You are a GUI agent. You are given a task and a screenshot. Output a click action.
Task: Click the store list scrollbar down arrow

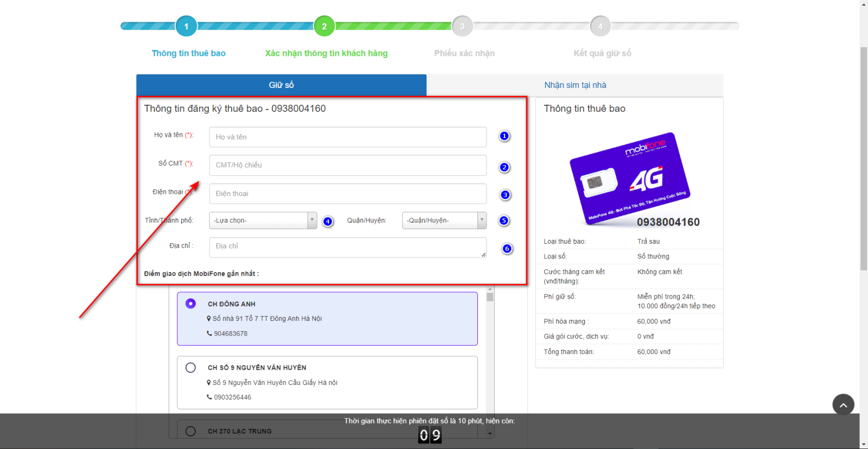point(490,433)
